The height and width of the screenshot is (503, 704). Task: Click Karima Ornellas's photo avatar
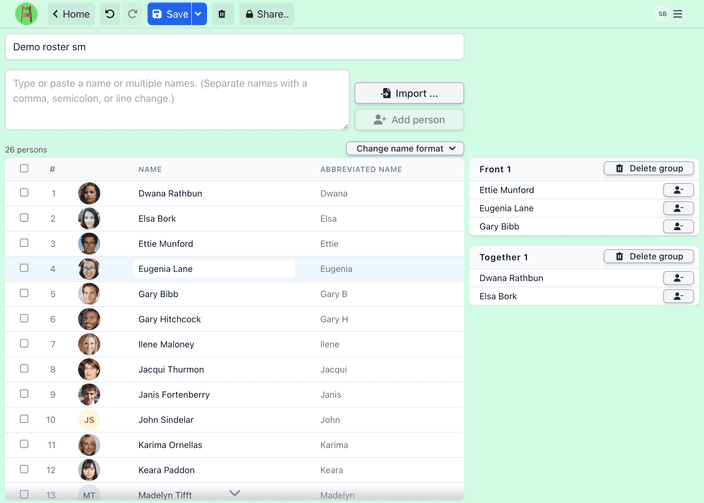(89, 445)
